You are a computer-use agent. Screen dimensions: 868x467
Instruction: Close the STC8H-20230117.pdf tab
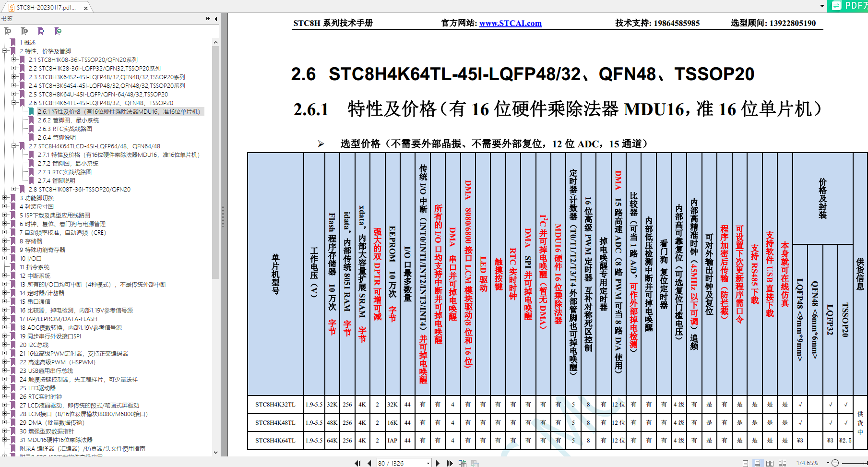click(86, 8)
